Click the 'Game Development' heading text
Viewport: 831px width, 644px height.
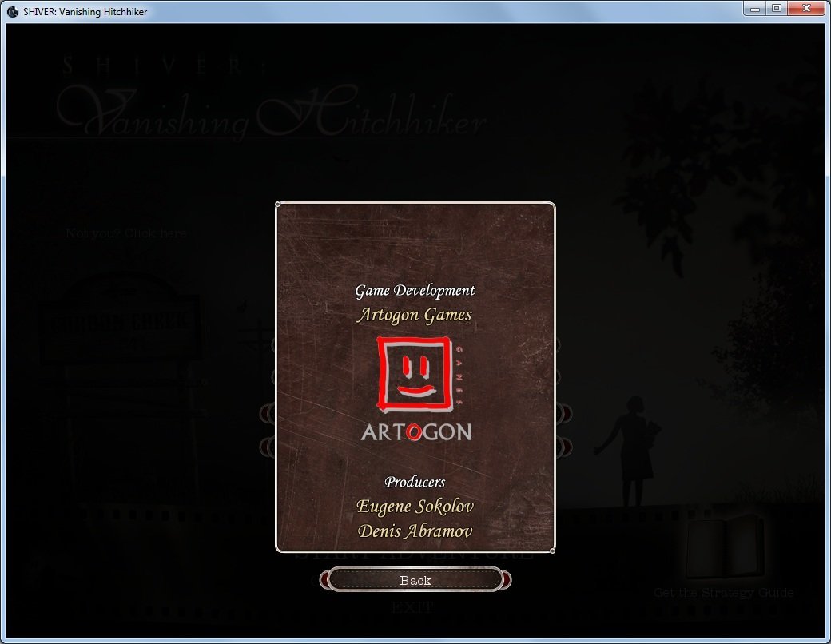click(415, 291)
